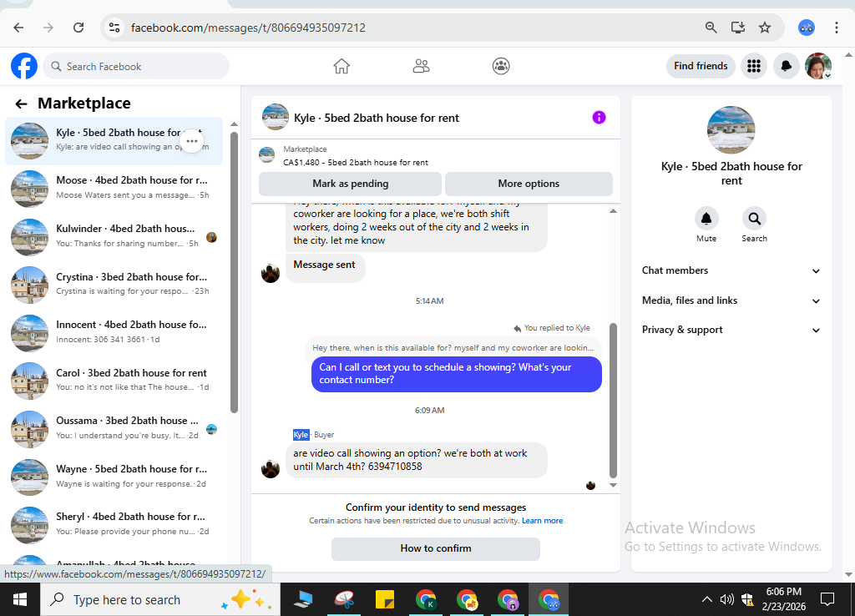Open Windows notification center
The height and width of the screenshot is (616, 855).
tap(827, 599)
